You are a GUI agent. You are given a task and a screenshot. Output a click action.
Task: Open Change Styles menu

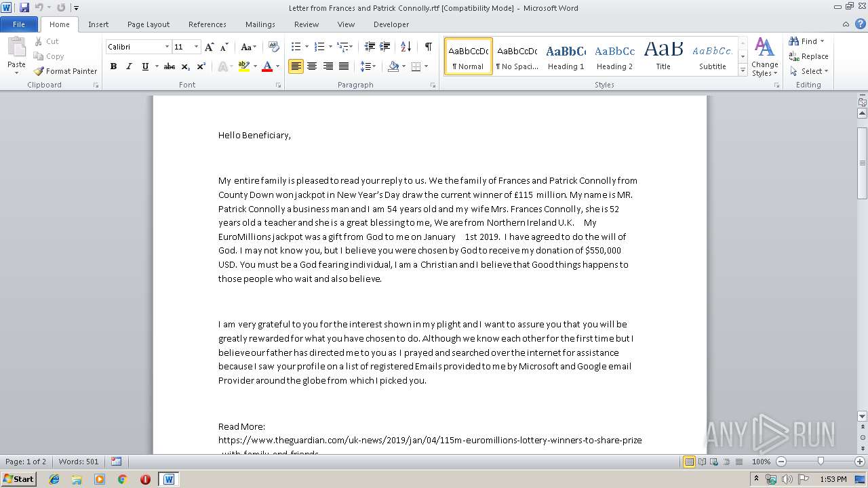(764, 58)
